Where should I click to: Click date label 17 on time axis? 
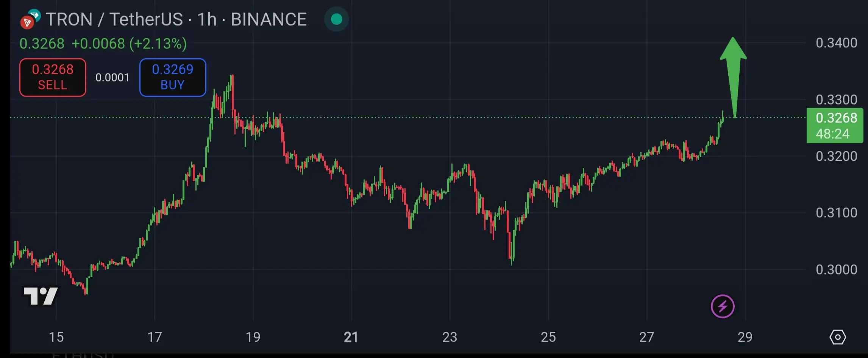pos(155,337)
